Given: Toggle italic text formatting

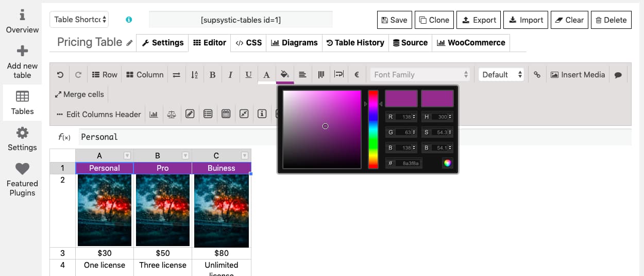Looking at the screenshot, I should 230,75.
